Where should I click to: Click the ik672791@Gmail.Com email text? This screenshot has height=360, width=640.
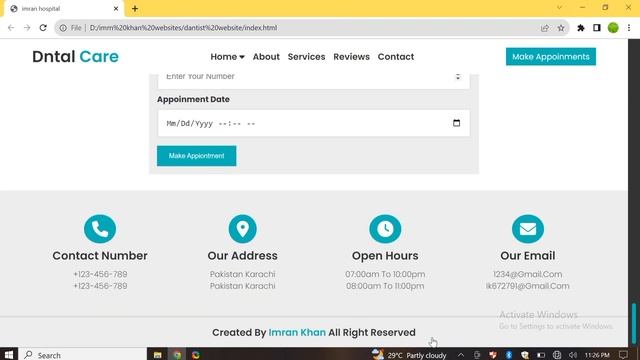click(528, 286)
